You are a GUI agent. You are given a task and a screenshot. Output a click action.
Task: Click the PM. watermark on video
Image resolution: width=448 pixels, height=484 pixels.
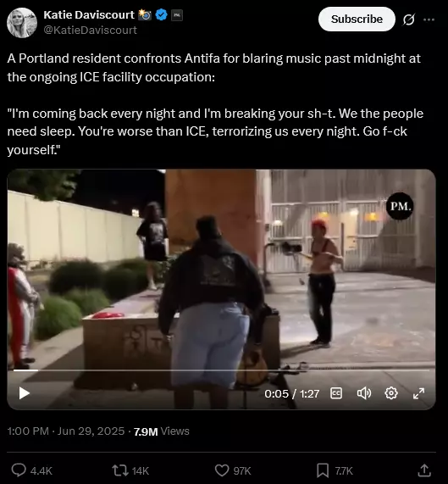400,206
